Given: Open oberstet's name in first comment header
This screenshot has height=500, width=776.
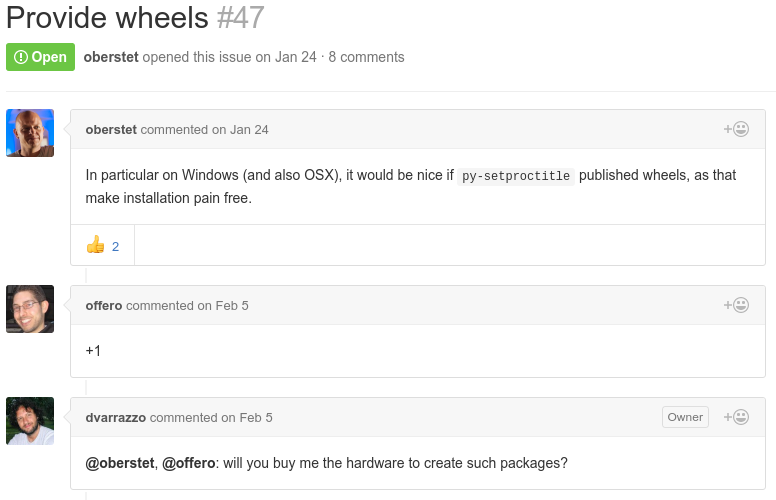Looking at the screenshot, I should [x=111, y=130].
